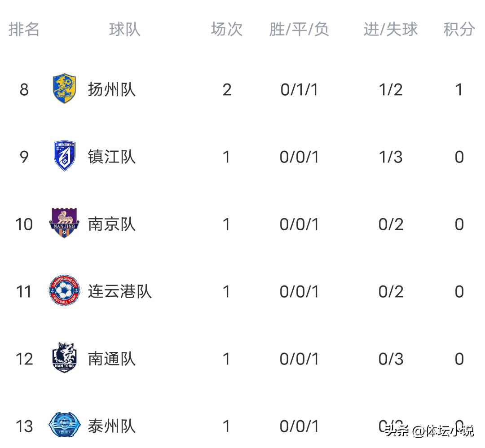Click the Yangzhou team crest icon
485x448 pixels.
(x=65, y=89)
